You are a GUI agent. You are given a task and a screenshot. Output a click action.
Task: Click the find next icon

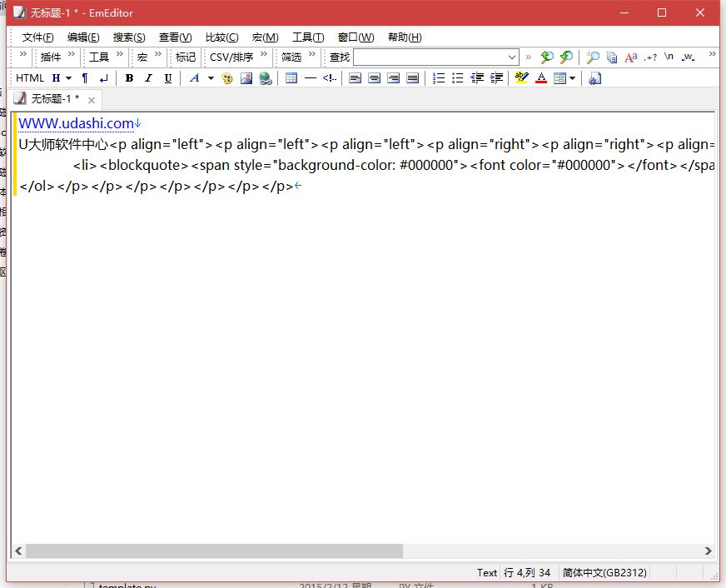[566, 57]
